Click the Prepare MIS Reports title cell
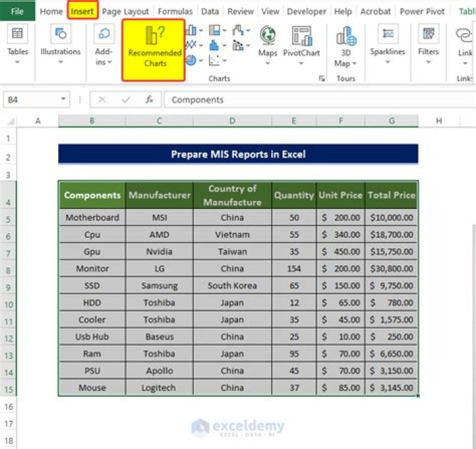 pos(238,154)
